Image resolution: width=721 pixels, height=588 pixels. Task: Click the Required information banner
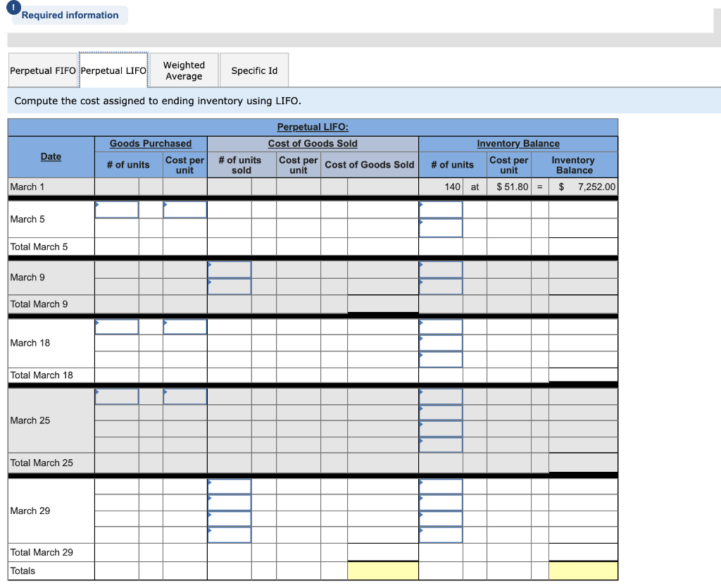point(69,15)
